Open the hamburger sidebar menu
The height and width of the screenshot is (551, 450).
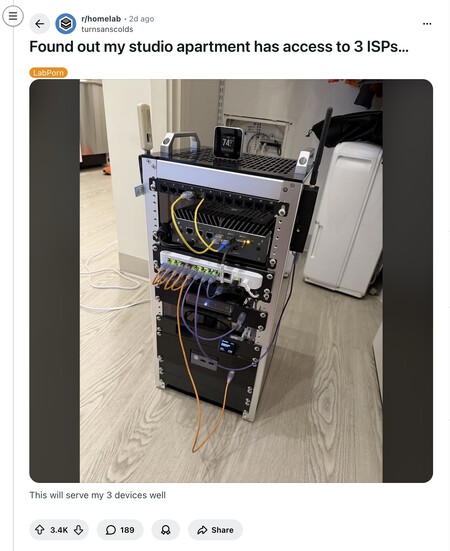point(13,16)
